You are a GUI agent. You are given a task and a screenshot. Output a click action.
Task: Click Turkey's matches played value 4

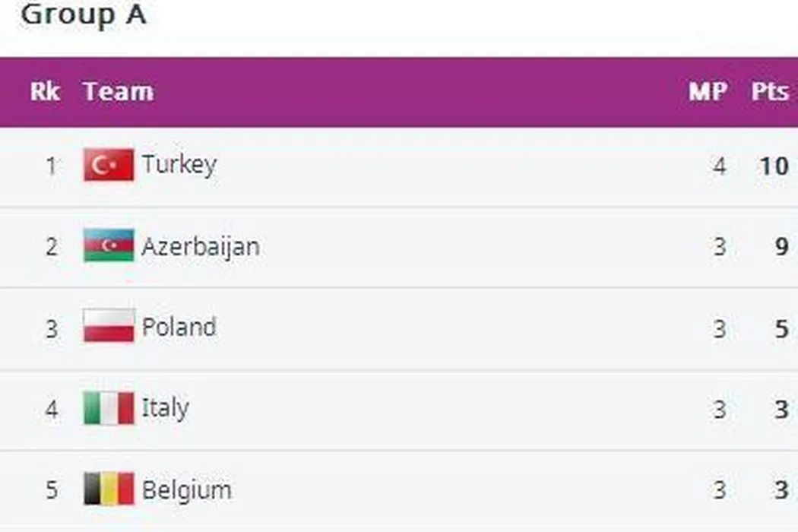719,166
